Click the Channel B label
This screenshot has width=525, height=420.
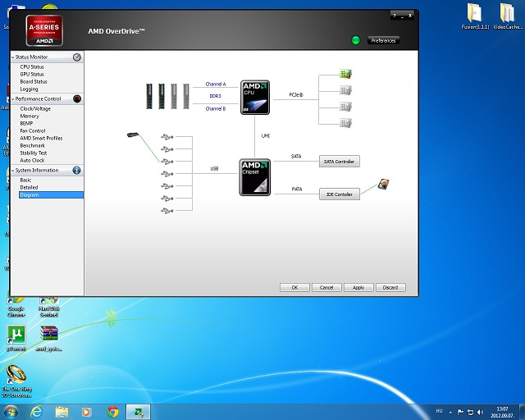(216, 109)
